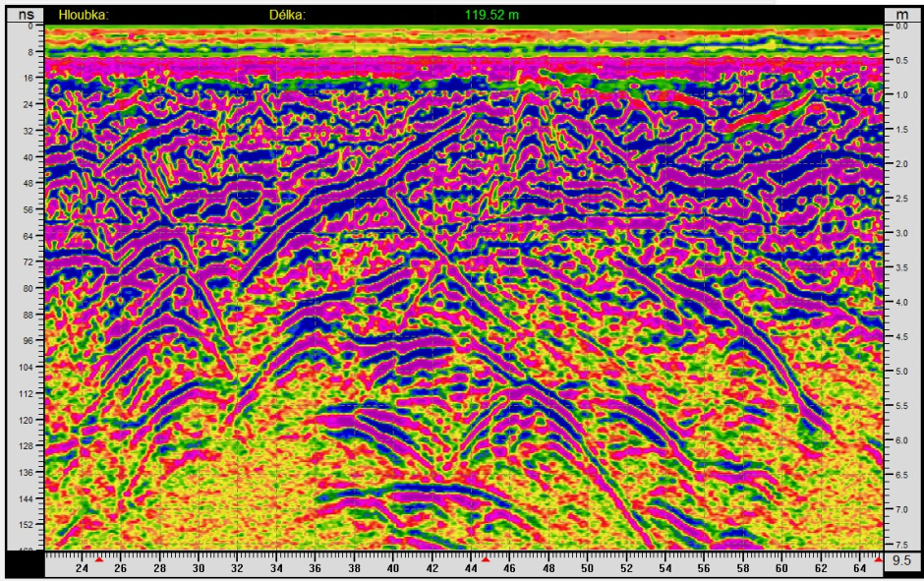Click the 50 tick on the distance ruler
Viewport: 924px width, 581px height.
(x=587, y=568)
